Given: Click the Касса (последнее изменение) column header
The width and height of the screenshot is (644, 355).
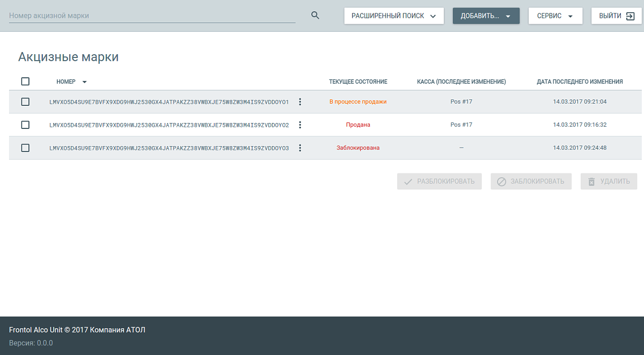Looking at the screenshot, I should 461,82.
